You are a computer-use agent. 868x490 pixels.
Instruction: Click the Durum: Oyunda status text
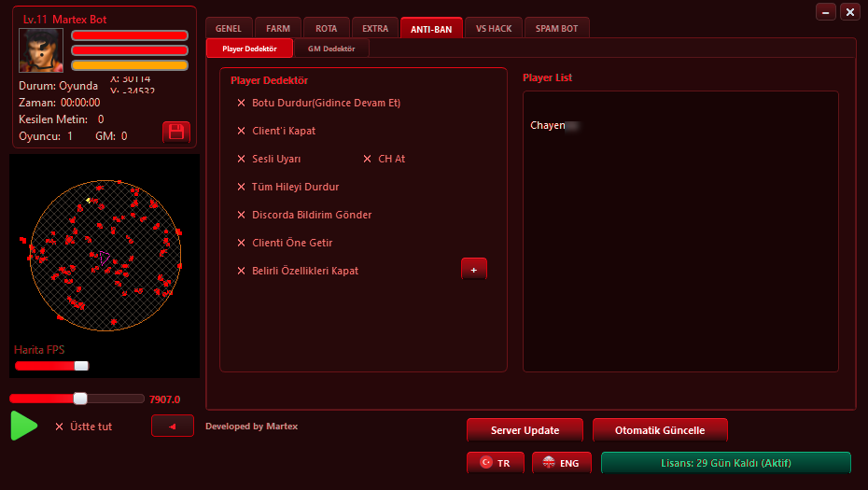[x=58, y=86]
